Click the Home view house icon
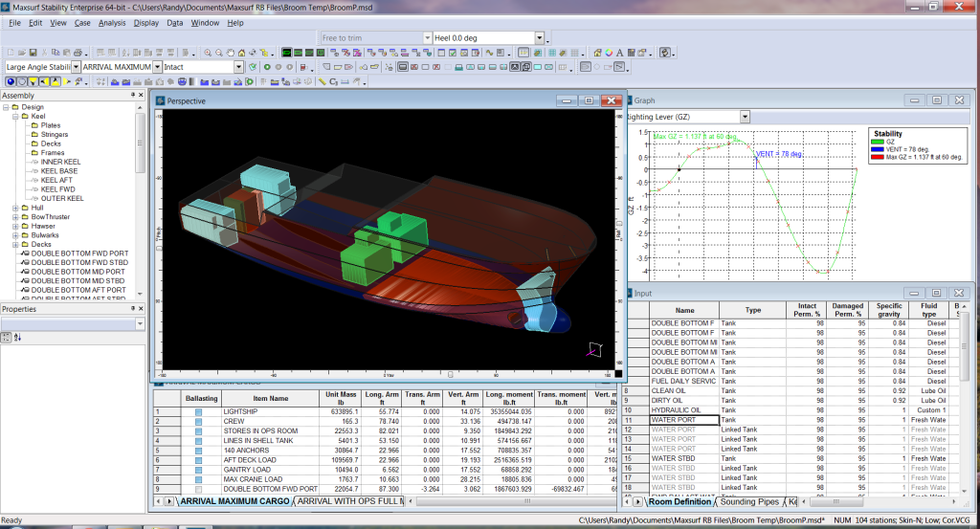Viewport: 980px width, 529px height. (241, 53)
